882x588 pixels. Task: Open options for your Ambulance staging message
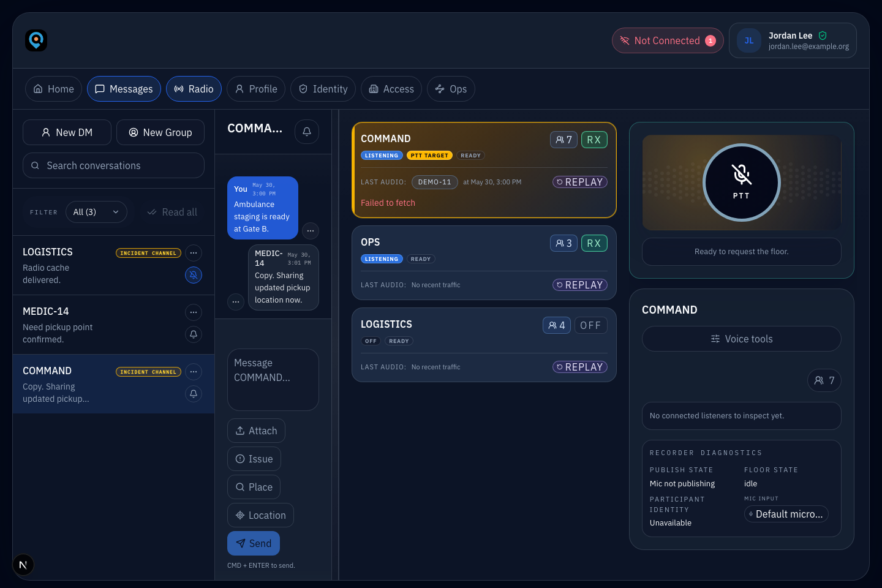point(311,231)
